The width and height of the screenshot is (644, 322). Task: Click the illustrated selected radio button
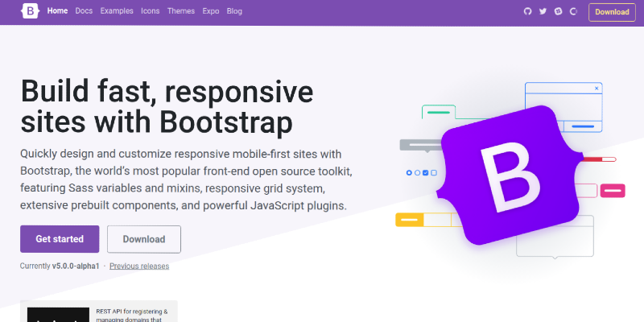point(409,172)
